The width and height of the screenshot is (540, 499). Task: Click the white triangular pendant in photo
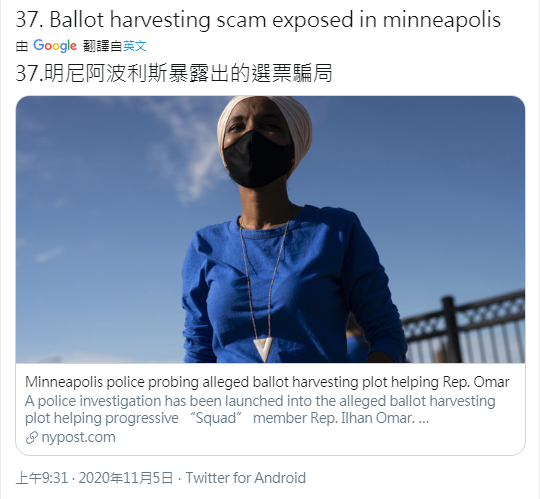[263, 349]
